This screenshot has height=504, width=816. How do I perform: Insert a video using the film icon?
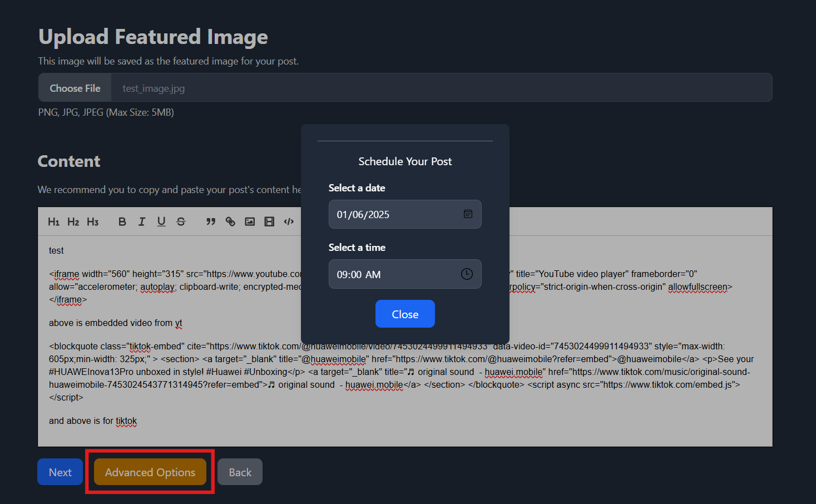pyautogui.click(x=269, y=222)
